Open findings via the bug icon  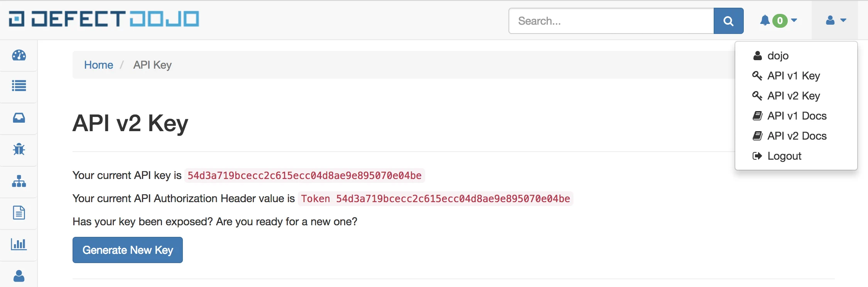tap(19, 149)
